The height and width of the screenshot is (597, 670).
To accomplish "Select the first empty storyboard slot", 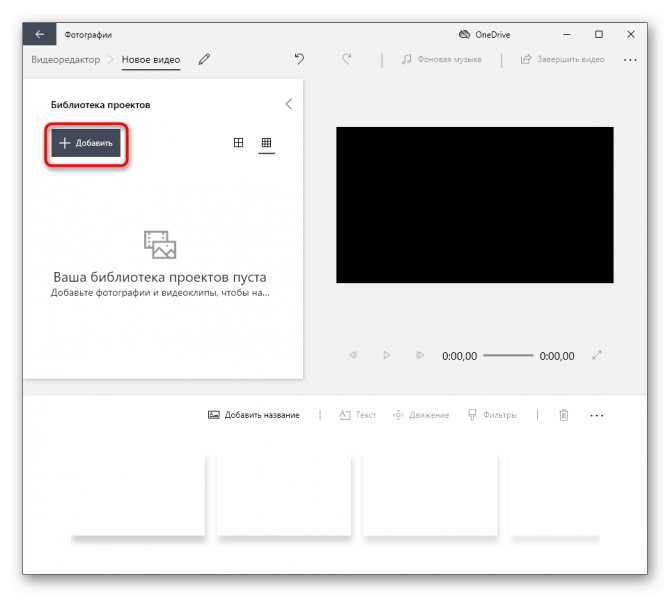I will tap(138, 496).
